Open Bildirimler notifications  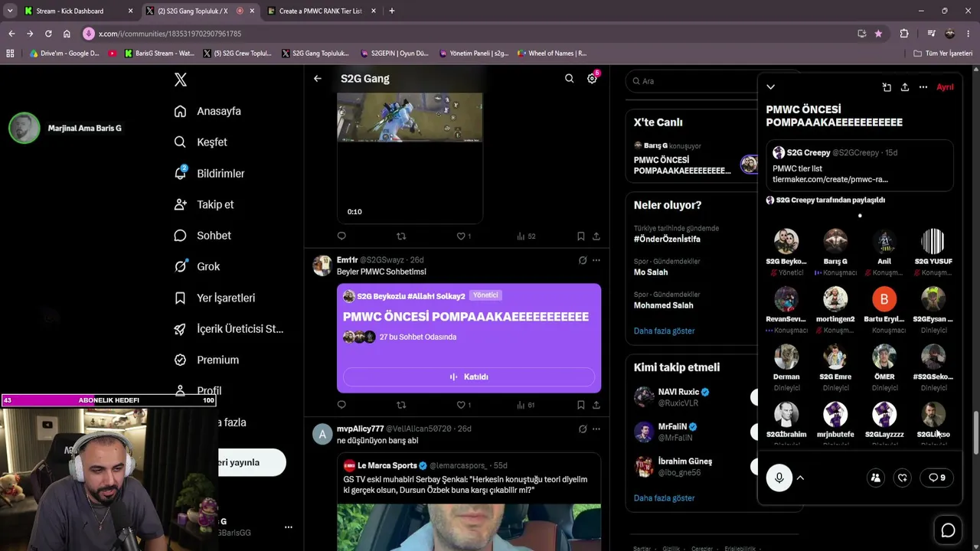(x=209, y=174)
